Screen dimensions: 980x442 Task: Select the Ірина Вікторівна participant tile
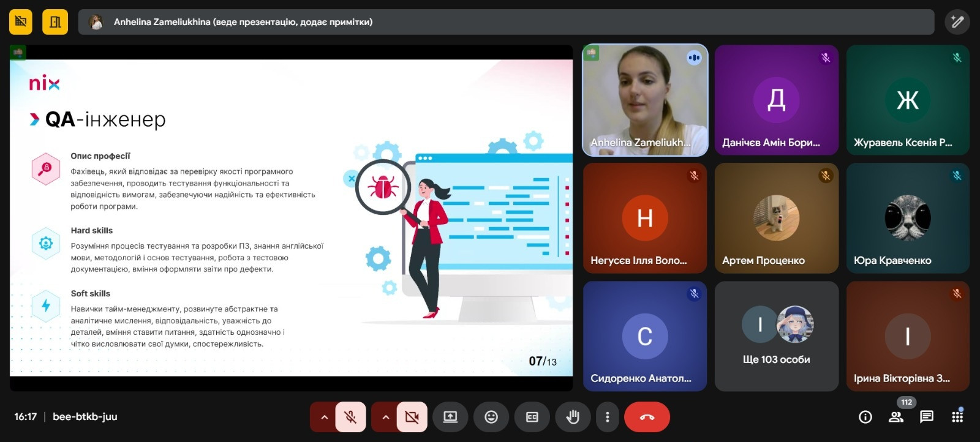tap(908, 336)
